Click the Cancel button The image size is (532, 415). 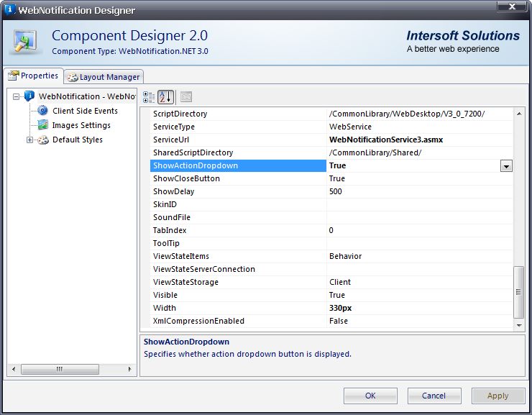tap(434, 396)
